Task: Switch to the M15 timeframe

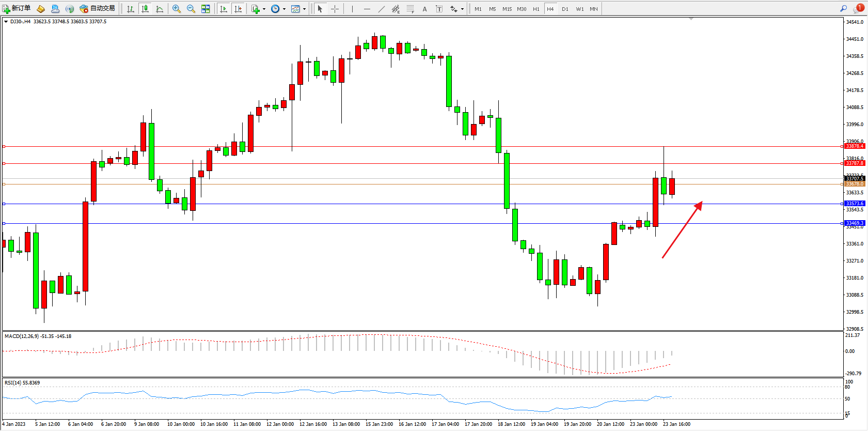Action: [x=507, y=9]
